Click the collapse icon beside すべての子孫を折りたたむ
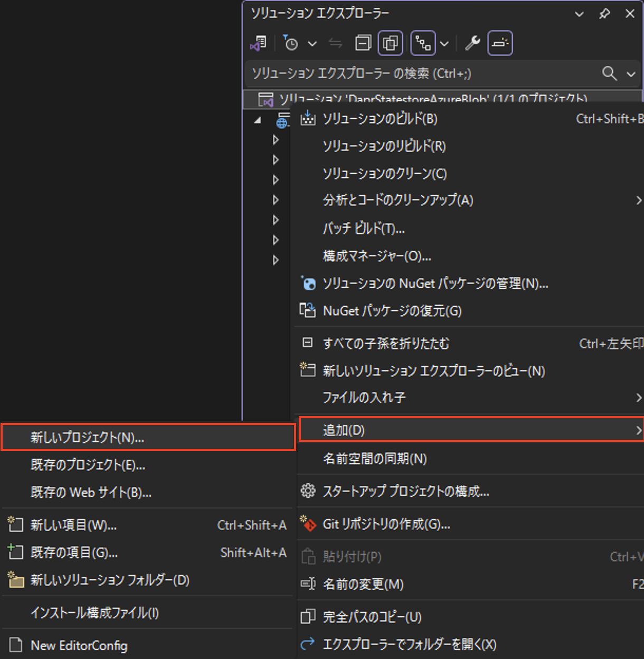Screen dimensions: 644x659 (307, 343)
